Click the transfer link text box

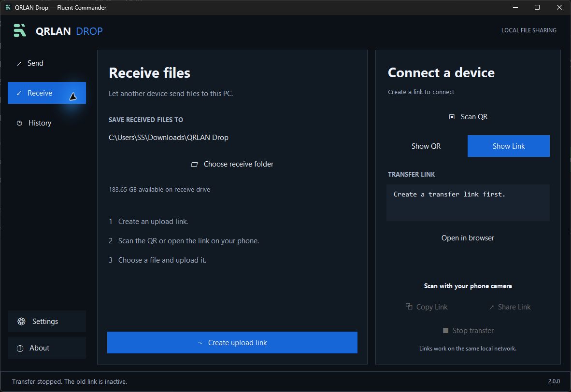tap(468, 203)
